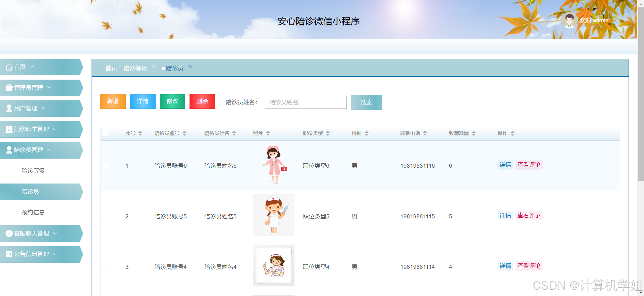The width and height of the screenshot is (644, 296).
Task: Click the blue 详情 toolbar button
Action: click(x=143, y=101)
